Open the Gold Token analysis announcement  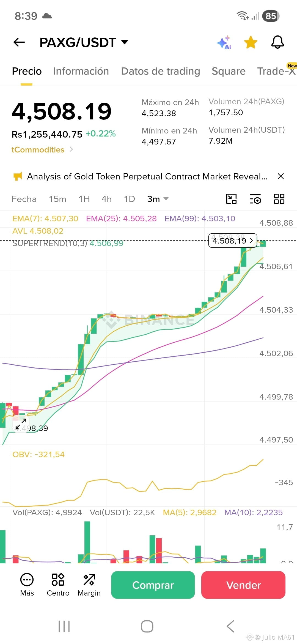point(147,176)
